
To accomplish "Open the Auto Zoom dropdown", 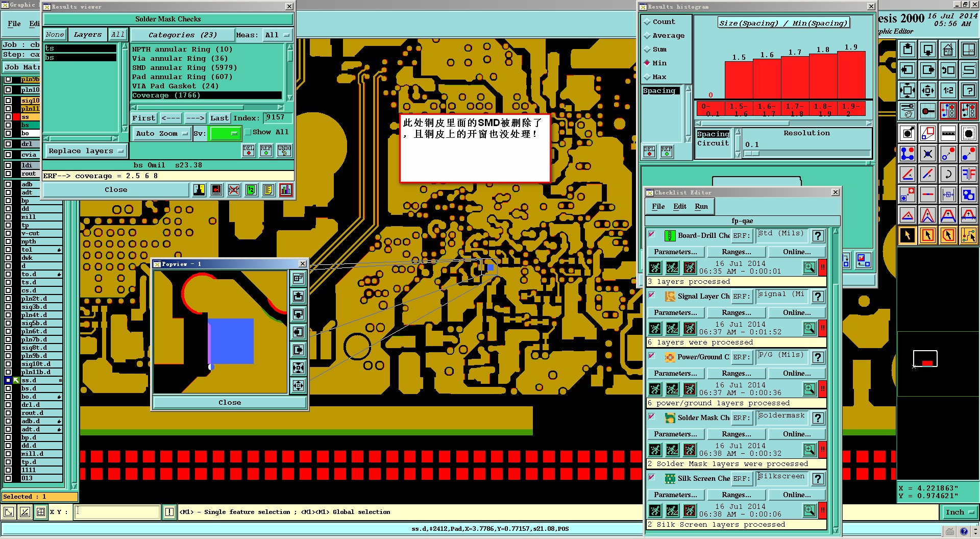I will click(x=161, y=134).
